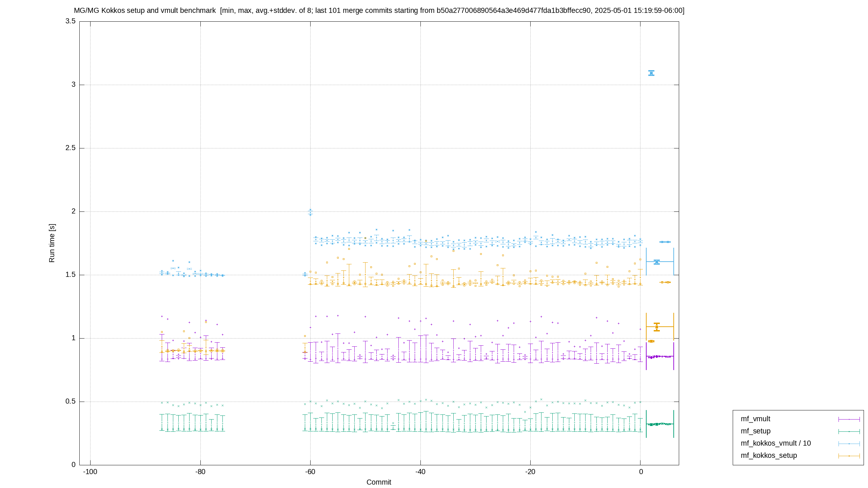
Task: Click the Run time [s] y-axis label
Action: (x=52, y=243)
